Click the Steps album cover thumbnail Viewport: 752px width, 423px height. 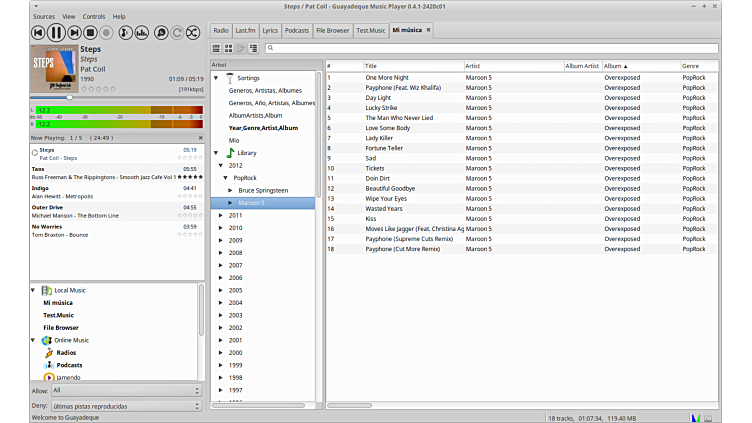coord(52,67)
